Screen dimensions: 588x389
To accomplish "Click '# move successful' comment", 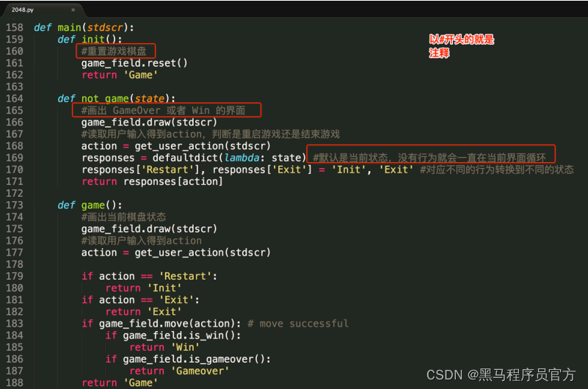I will pos(298,324).
